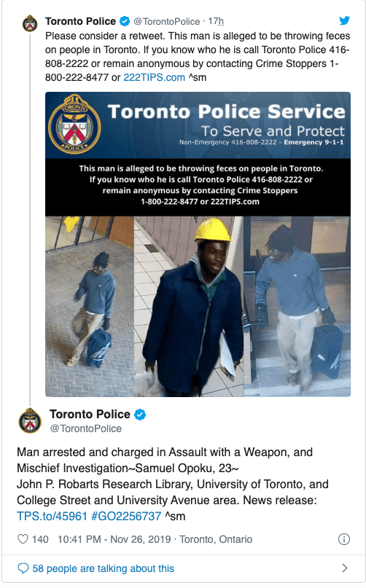Viewport: 366px width, 588px height.
Task: Click the #GO2256737 hashtag
Action: pos(126,516)
